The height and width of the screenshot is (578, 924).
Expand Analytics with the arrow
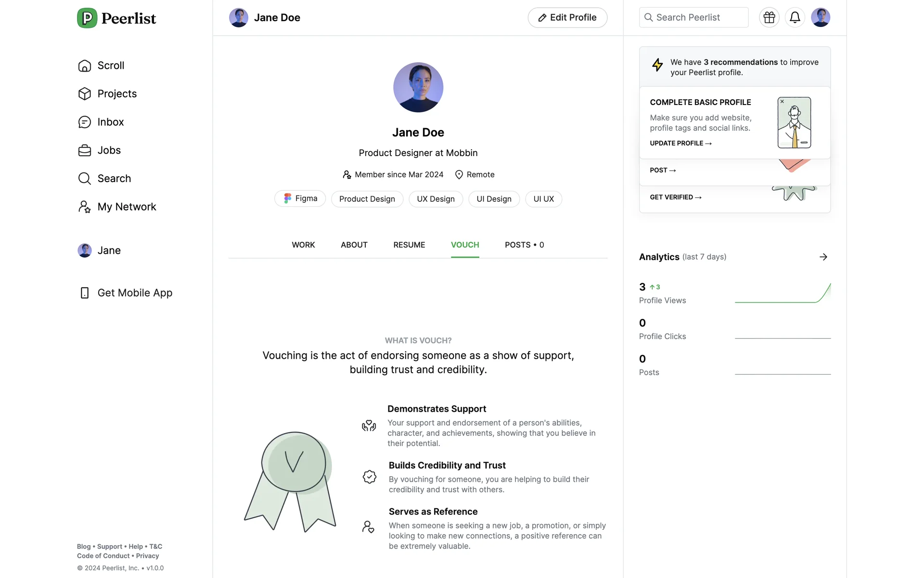(x=823, y=257)
